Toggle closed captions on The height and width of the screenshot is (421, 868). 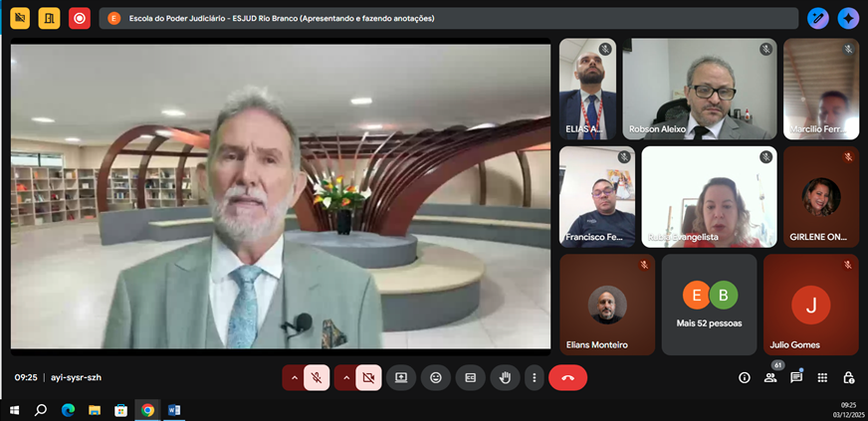click(x=470, y=378)
